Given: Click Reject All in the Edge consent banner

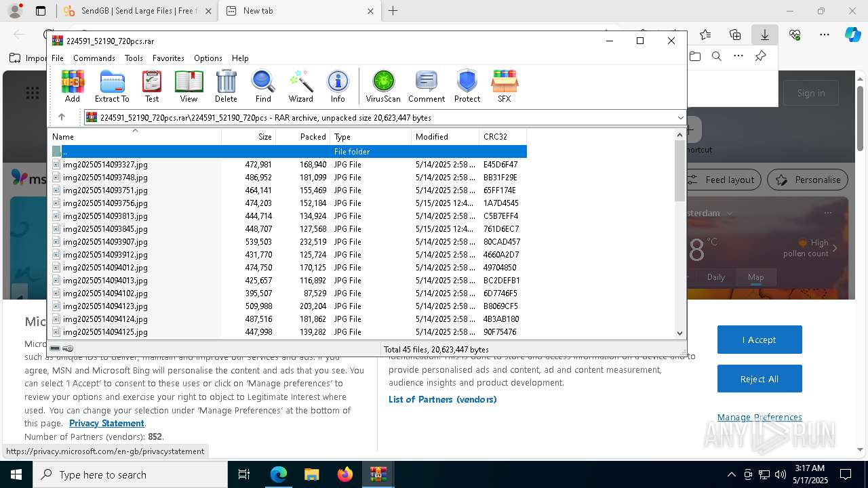Looking at the screenshot, I should (x=759, y=379).
